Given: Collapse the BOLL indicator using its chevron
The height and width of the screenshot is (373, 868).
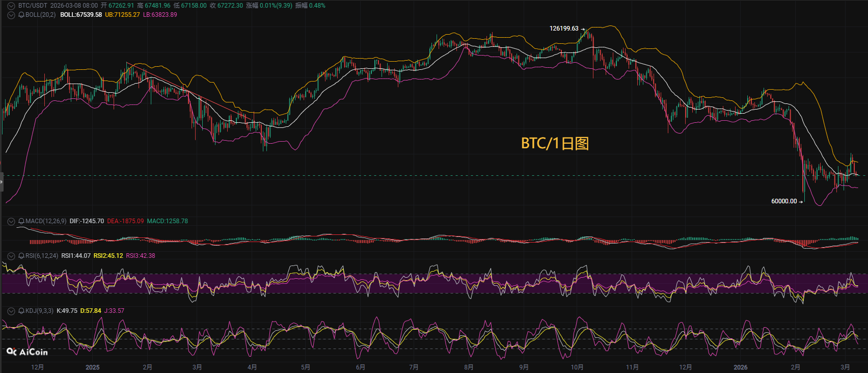Looking at the screenshot, I should [x=11, y=15].
